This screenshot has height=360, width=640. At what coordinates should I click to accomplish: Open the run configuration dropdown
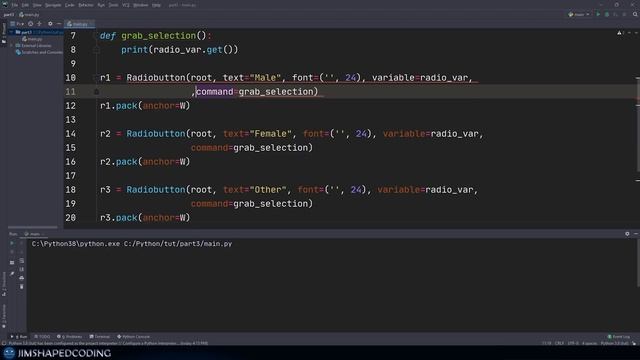pyautogui.click(x=579, y=15)
